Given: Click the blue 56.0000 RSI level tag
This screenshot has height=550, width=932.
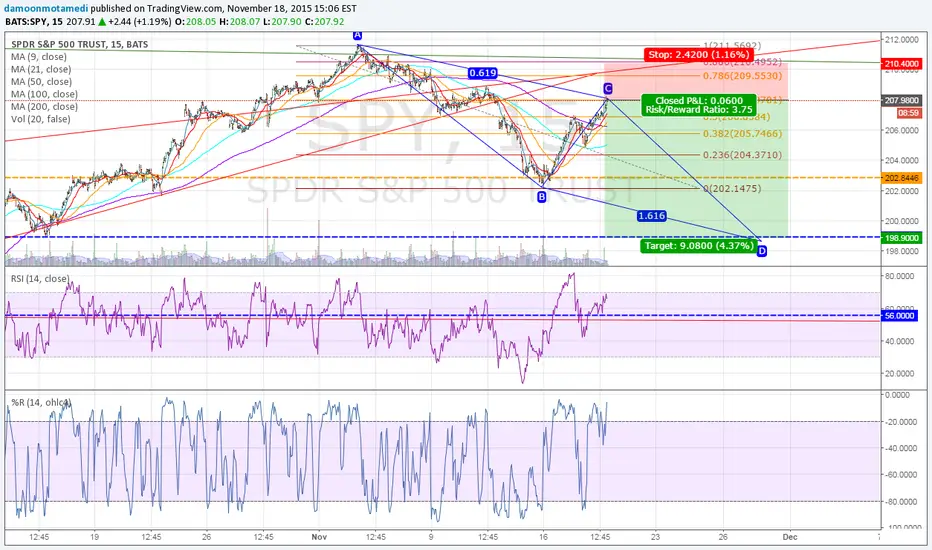Looking at the screenshot, I should click(x=900, y=316).
